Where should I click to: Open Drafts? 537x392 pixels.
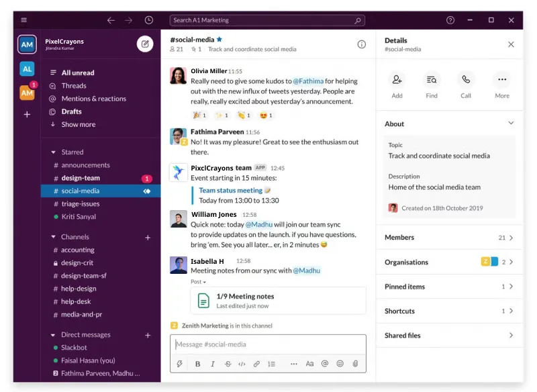point(71,111)
